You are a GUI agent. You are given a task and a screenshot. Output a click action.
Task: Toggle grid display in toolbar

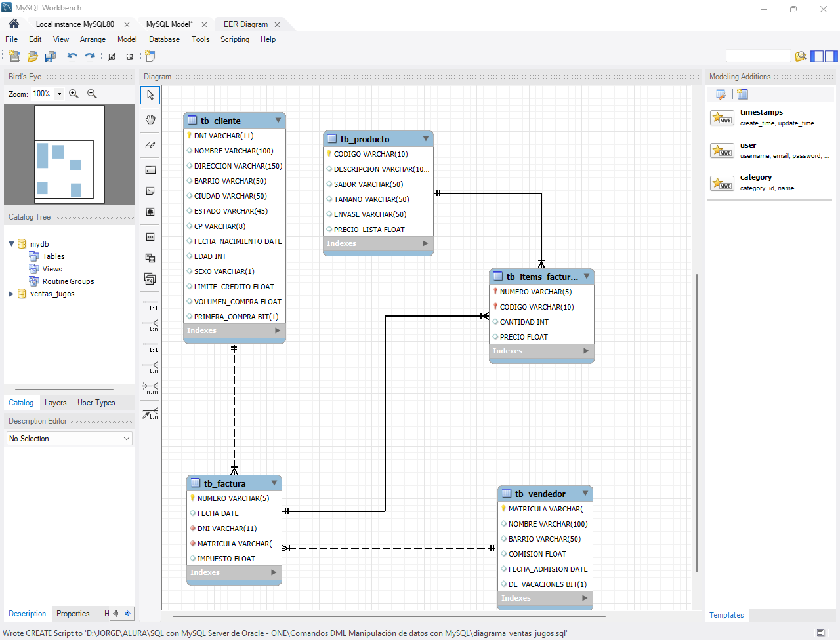pyautogui.click(x=112, y=56)
